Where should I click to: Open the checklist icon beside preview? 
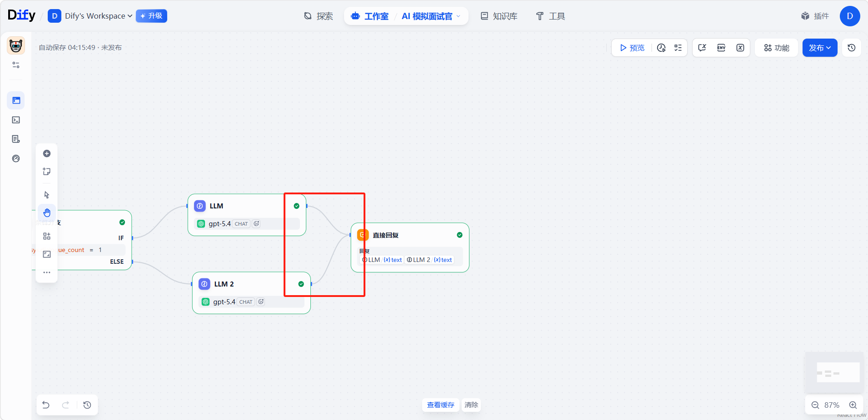678,48
